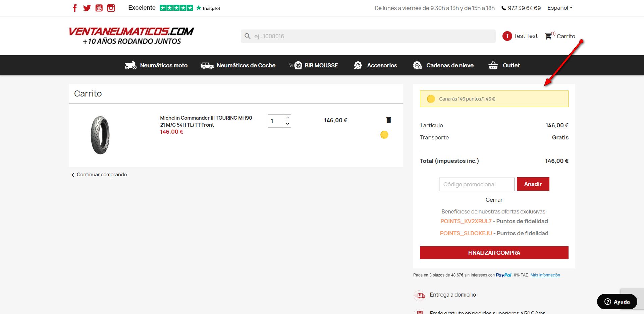
Task: Focus the Código promocional field
Action: 477,184
